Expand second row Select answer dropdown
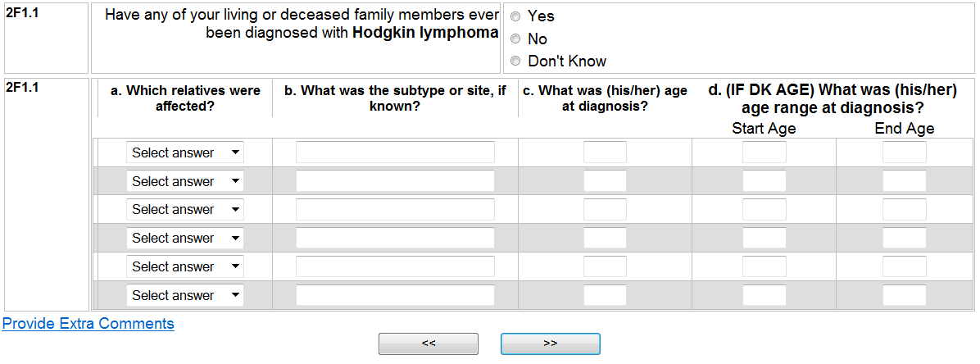 click(185, 181)
